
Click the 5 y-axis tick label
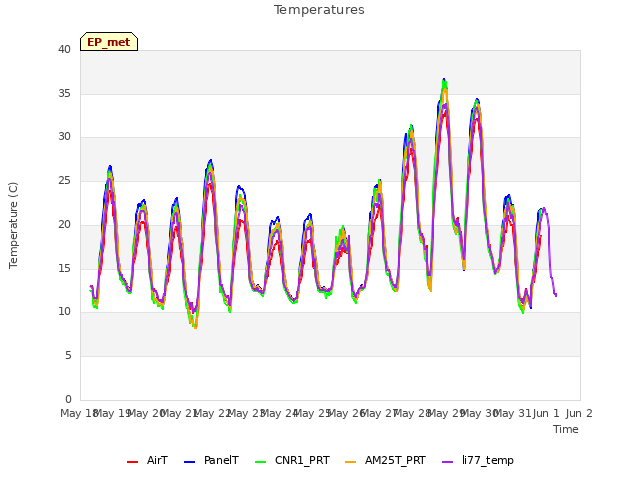tap(68, 356)
